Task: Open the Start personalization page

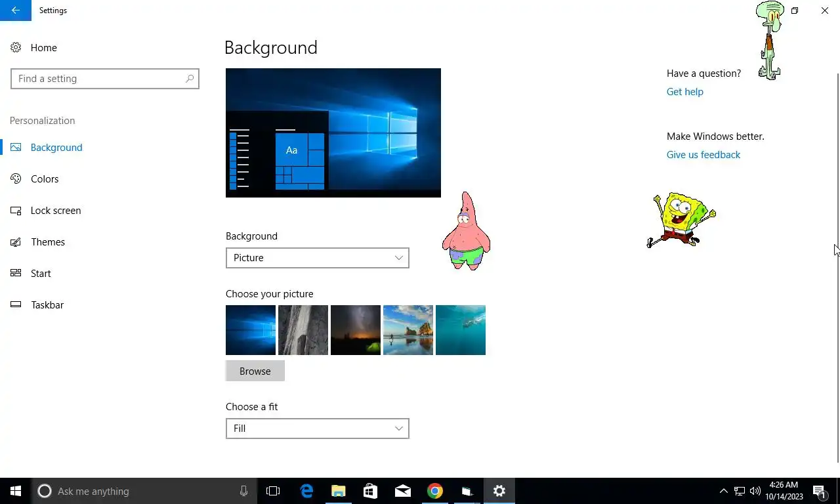Action: [41, 274]
